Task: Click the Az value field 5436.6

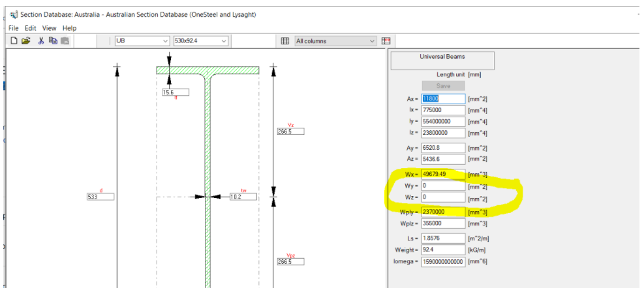Action: point(443,159)
